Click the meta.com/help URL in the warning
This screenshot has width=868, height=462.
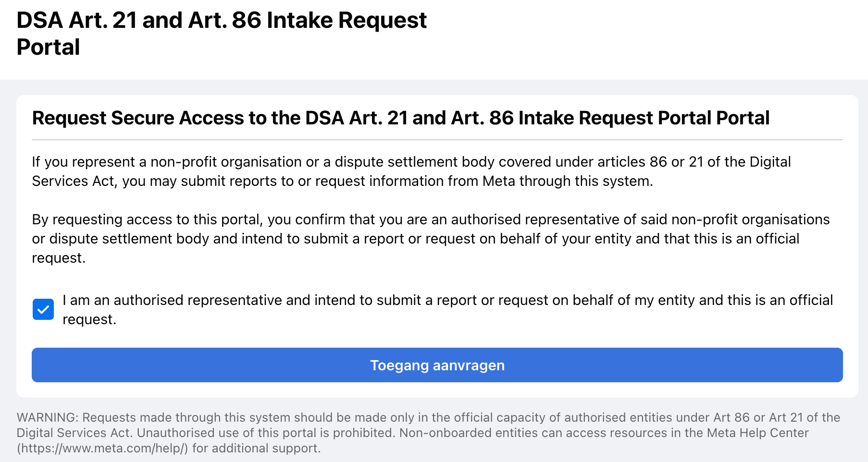102,448
